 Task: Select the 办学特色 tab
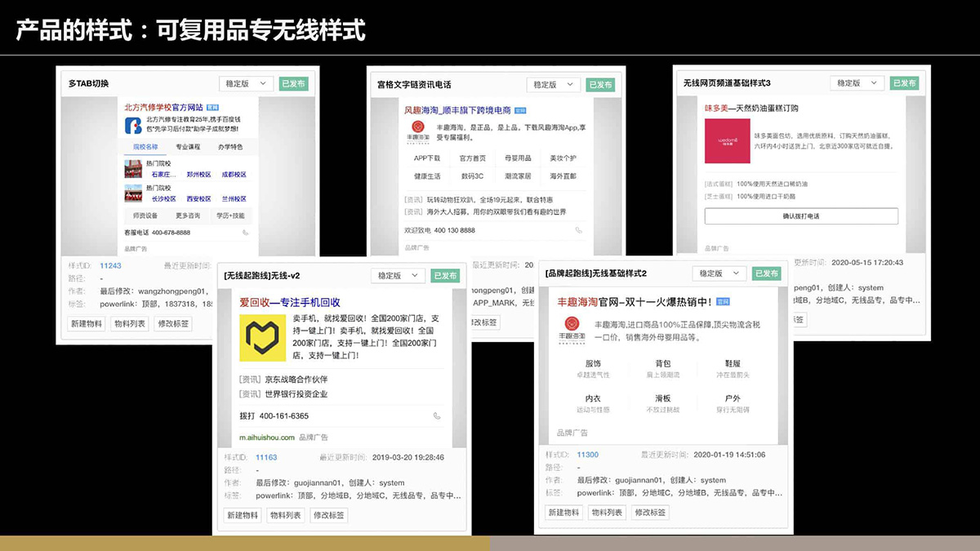tap(229, 147)
